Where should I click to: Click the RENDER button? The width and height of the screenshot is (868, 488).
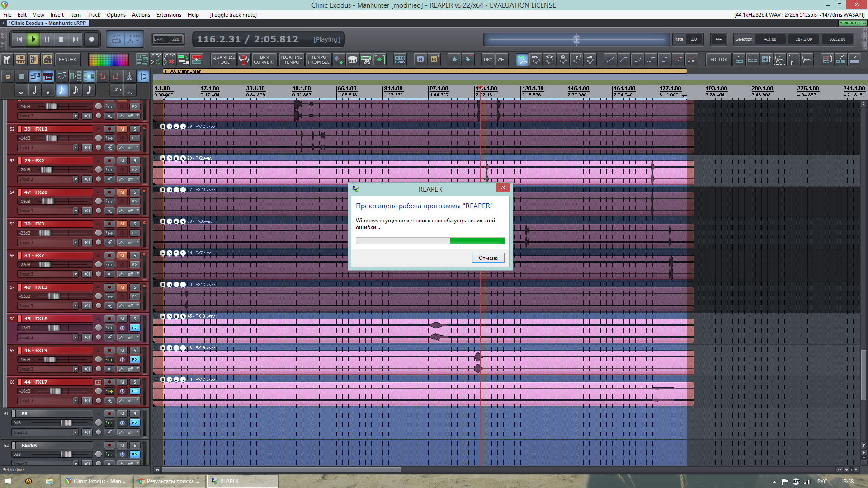tap(67, 60)
